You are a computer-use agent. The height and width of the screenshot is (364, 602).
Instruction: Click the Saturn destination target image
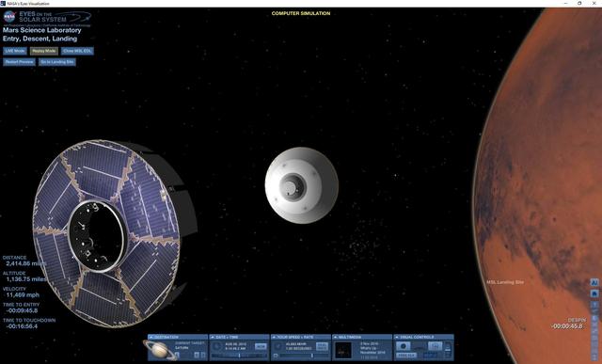coord(160,350)
